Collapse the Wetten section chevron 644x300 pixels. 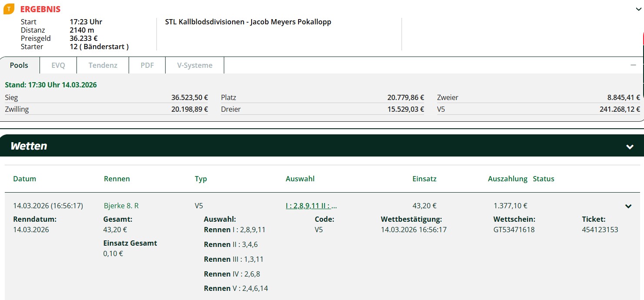point(630,147)
